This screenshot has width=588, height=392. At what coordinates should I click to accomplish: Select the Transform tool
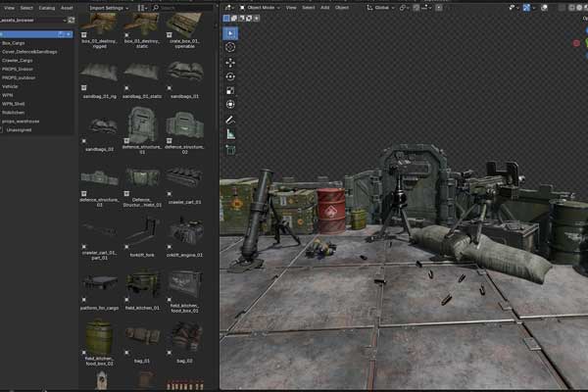tap(230, 104)
